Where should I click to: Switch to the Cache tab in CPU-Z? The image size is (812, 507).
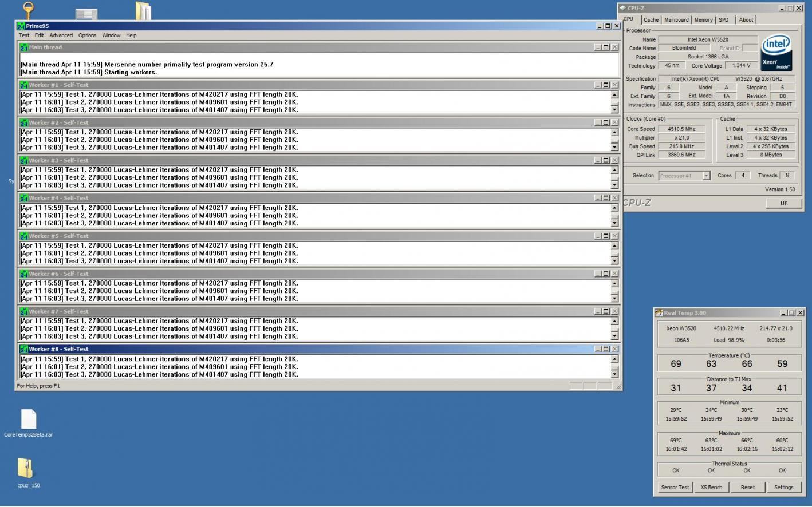pyautogui.click(x=651, y=20)
